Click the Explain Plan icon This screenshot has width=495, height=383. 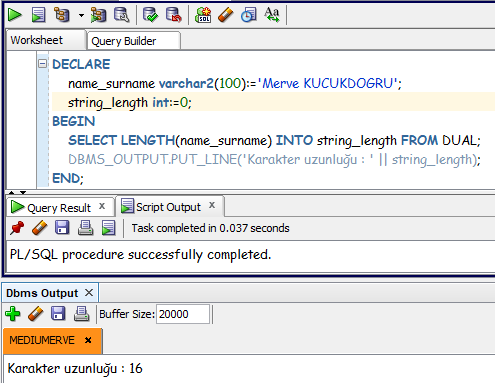[62, 15]
